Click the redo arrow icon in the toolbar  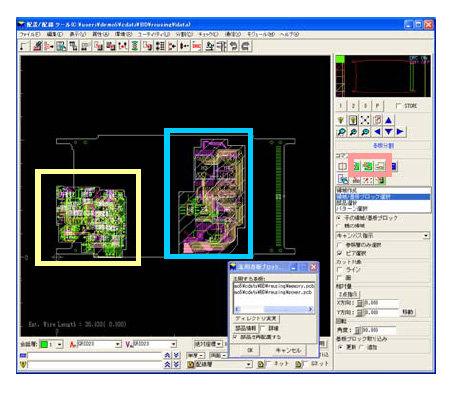point(245,46)
